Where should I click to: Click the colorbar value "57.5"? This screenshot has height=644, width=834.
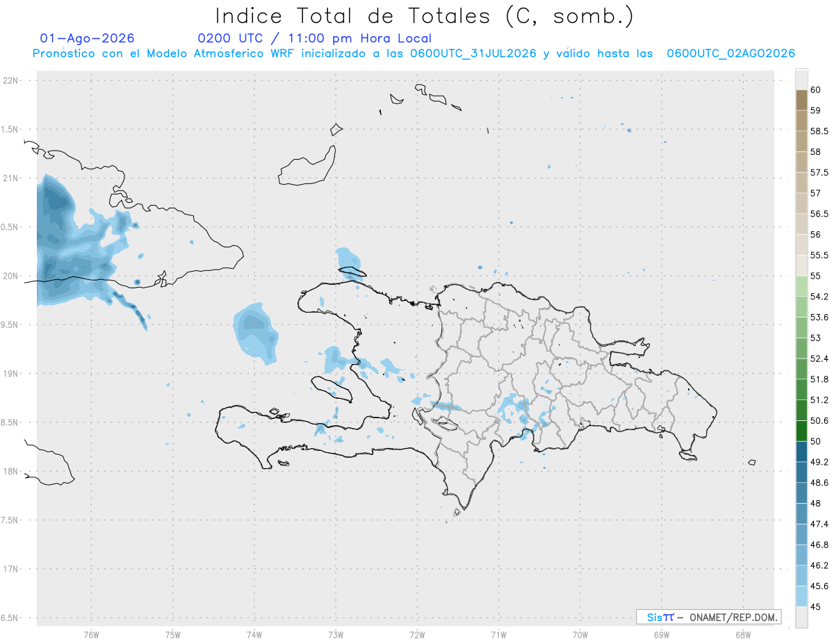(819, 172)
